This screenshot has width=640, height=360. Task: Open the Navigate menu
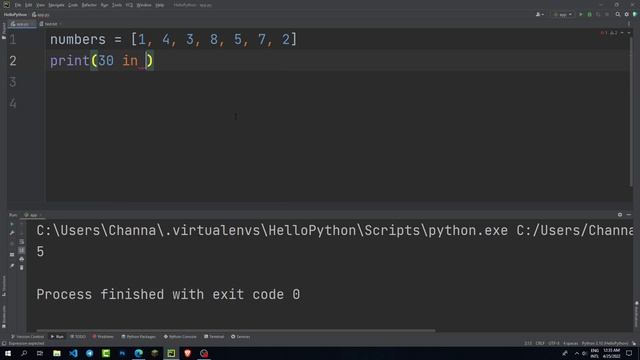(x=56, y=5)
